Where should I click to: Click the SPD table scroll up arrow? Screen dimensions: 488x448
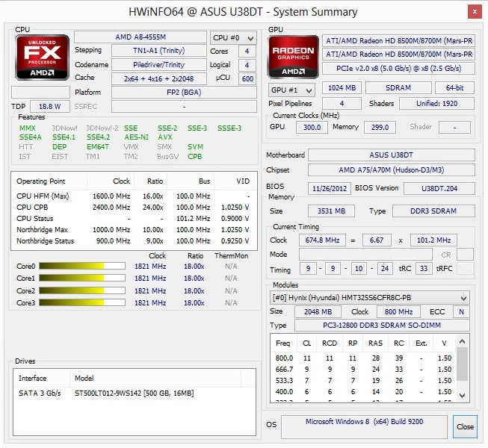[x=462, y=341]
